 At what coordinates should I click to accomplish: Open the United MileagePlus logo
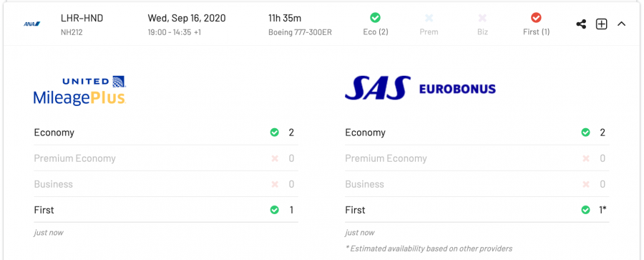click(79, 90)
